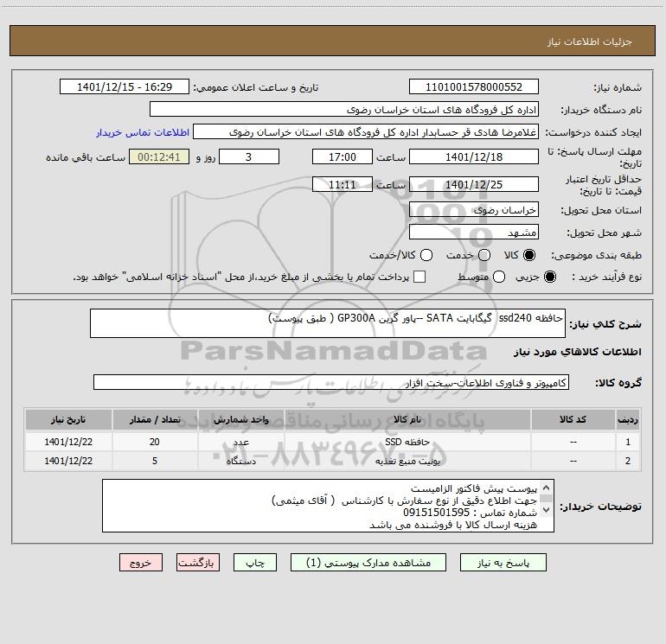The image size is (666, 644).
Task: Select row cell یونیت منبع تغذیه
Action: [407, 461]
